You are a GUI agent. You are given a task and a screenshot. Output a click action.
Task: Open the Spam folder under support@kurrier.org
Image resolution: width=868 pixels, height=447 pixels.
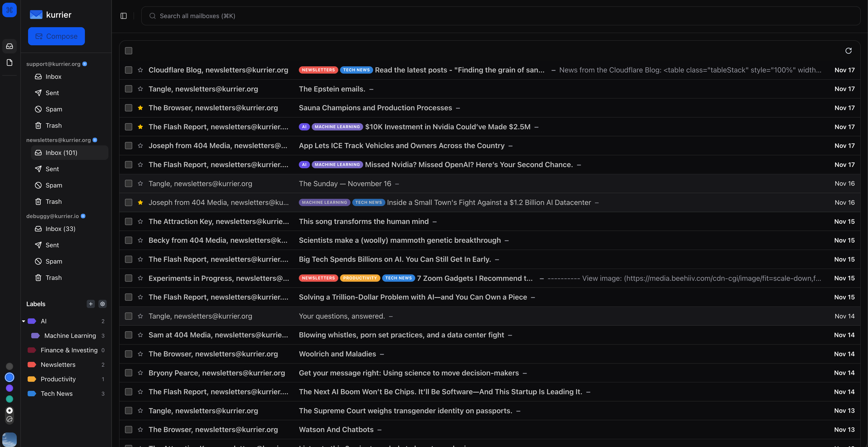54,109
